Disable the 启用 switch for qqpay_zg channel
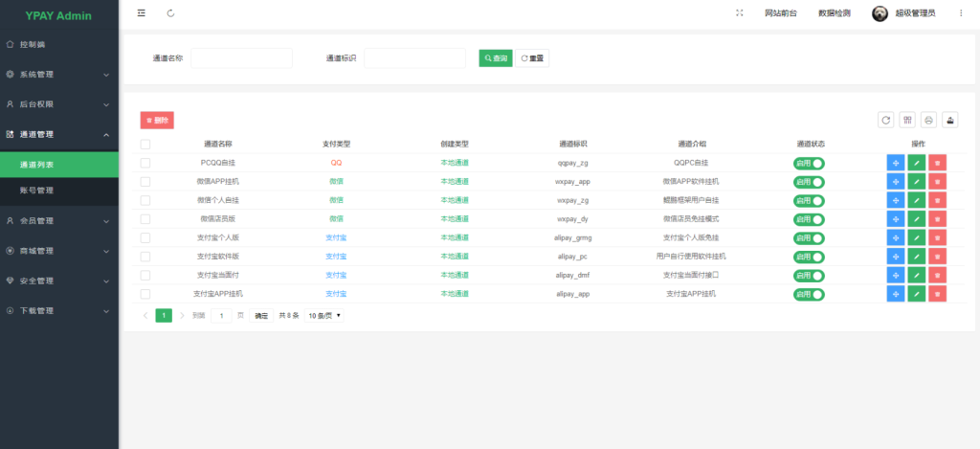Screen dimensions: 980x449 click(809, 164)
